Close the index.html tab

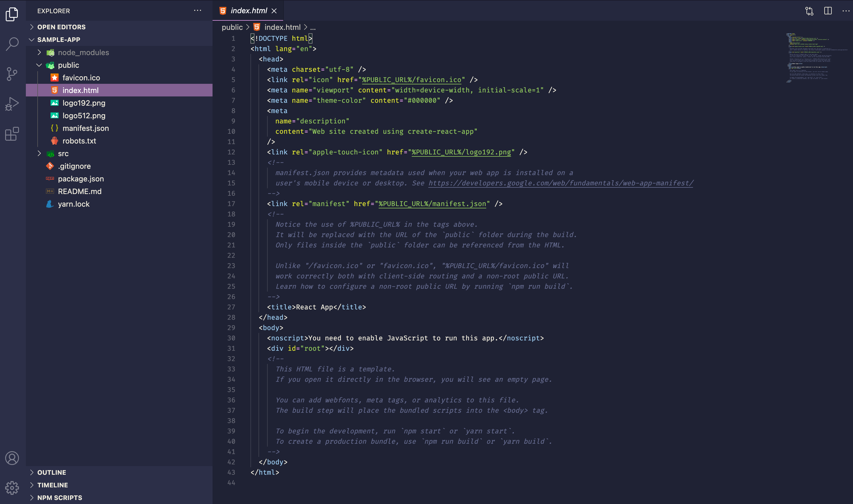[x=274, y=11]
